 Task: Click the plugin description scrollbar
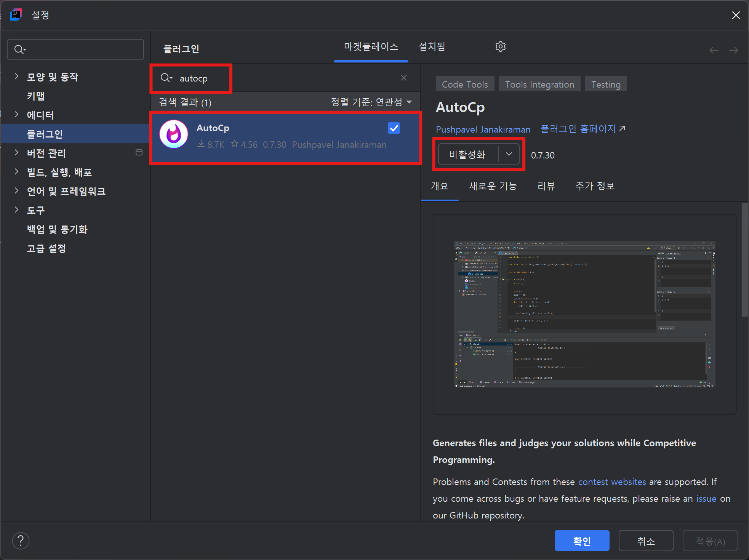tap(745, 259)
